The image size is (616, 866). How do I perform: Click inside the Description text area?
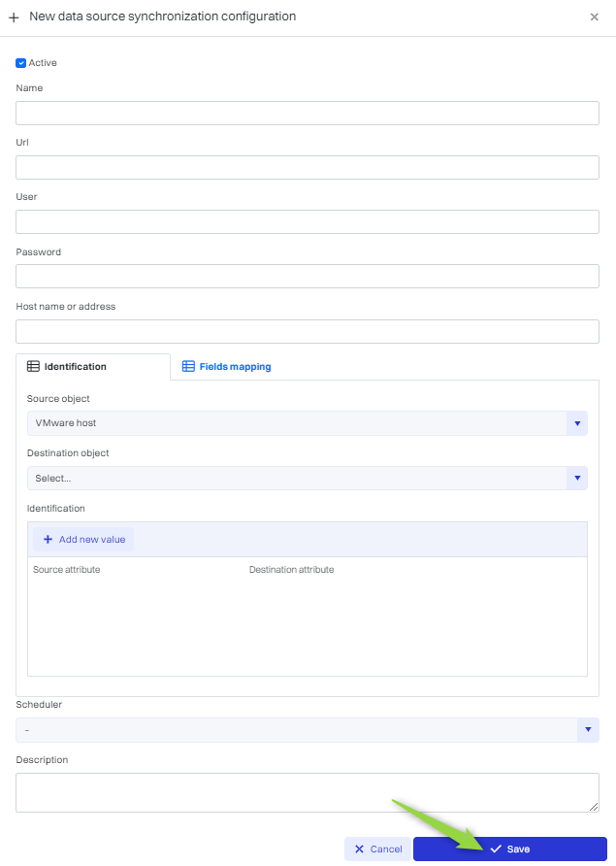[x=307, y=792]
